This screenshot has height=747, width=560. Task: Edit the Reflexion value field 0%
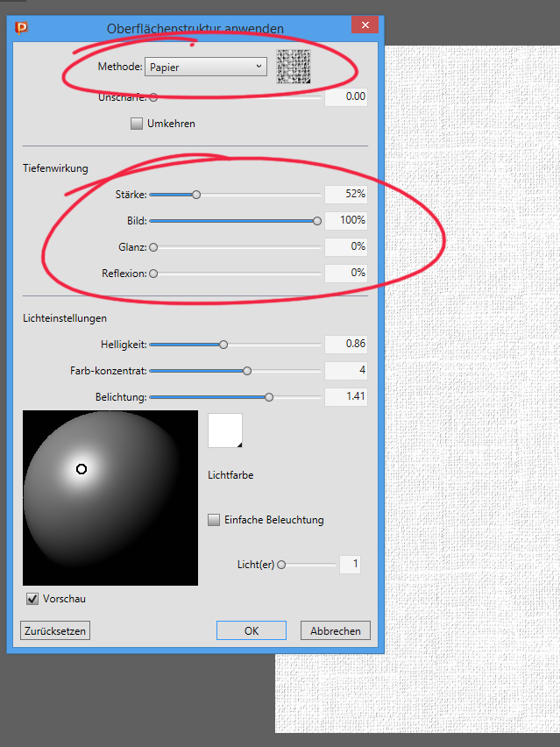[346, 273]
